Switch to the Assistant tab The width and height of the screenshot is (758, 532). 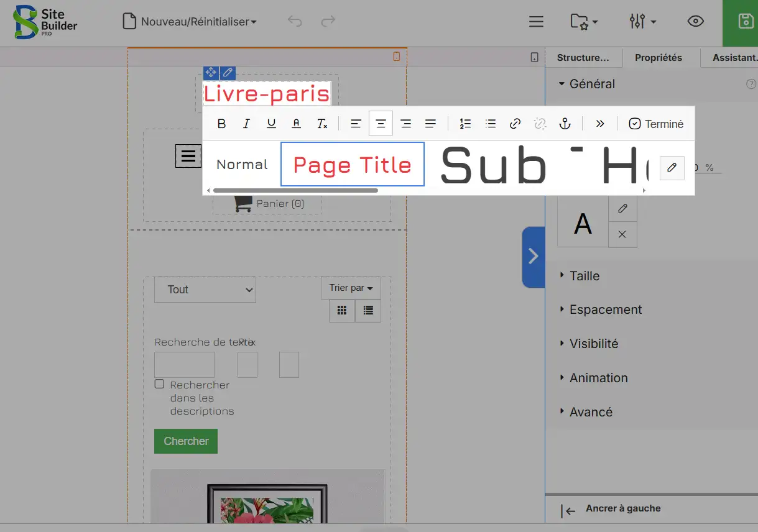point(735,58)
